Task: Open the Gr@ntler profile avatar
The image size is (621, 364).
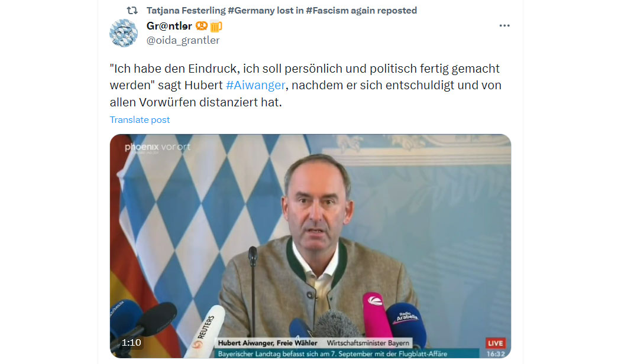Action: point(124,33)
